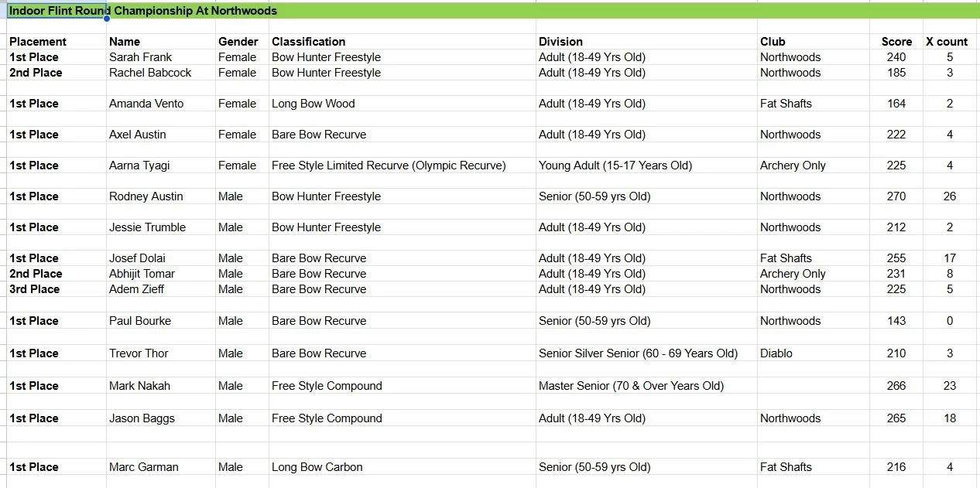980x488 pixels.
Task: Select the cell containing Sarah Frank
Action: [161, 57]
